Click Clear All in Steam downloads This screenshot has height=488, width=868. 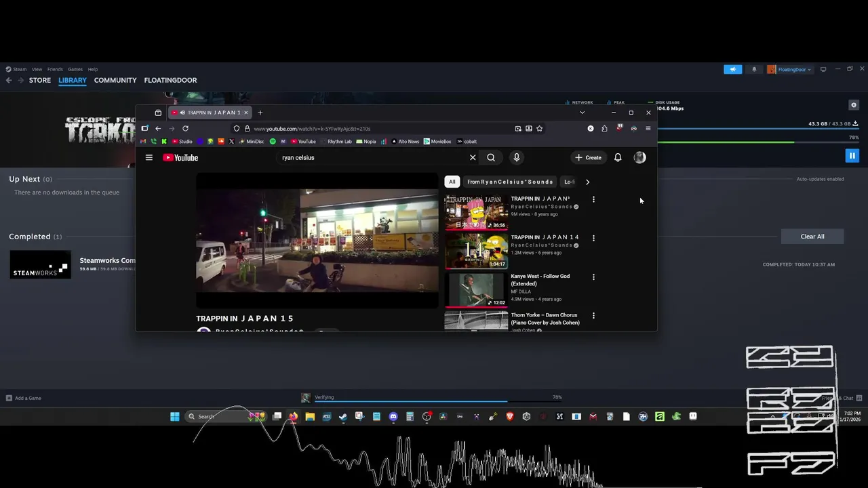pyautogui.click(x=812, y=237)
